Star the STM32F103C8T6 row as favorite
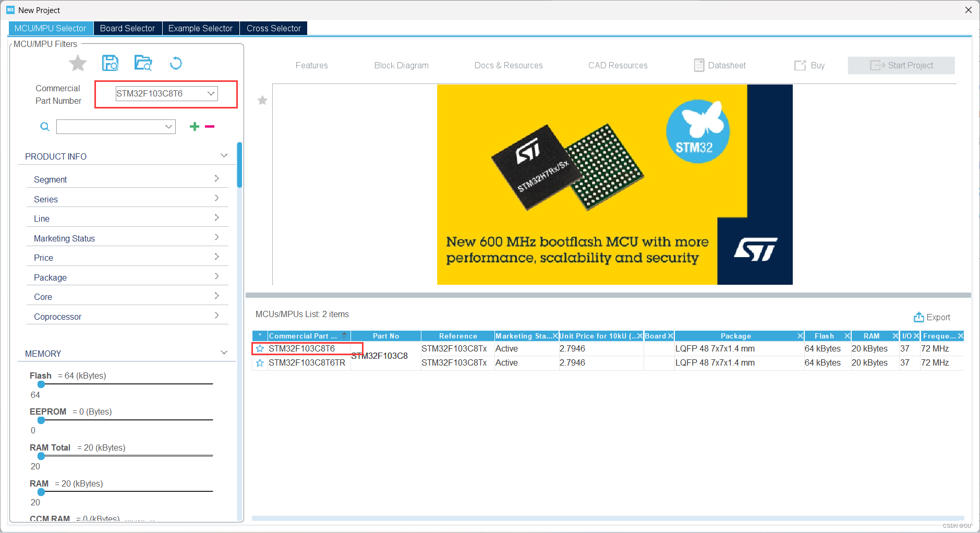The width and height of the screenshot is (980, 533). click(x=260, y=348)
